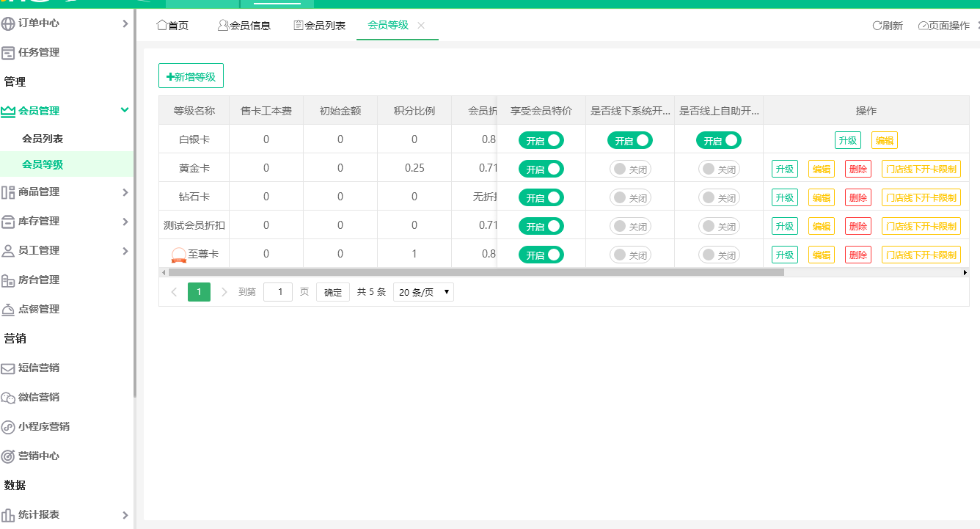Viewport: 980px width, 529px height.
Task: Expand the 统计报表 menu arrow
Action: [125, 515]
